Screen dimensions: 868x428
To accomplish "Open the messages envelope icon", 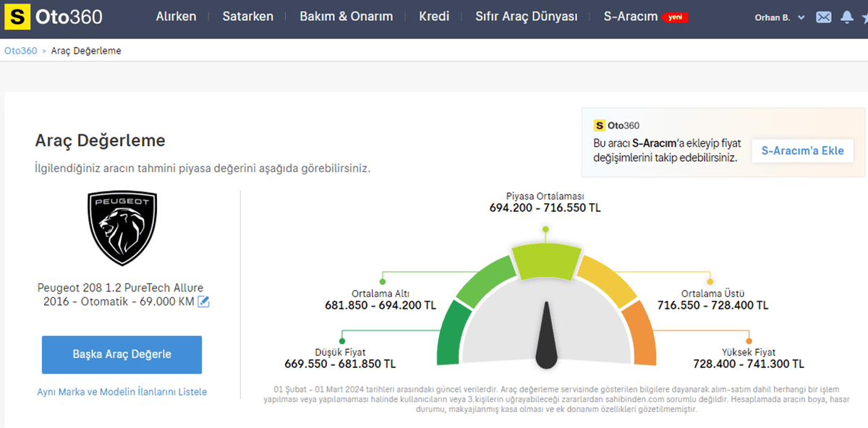I will point(823,16).
